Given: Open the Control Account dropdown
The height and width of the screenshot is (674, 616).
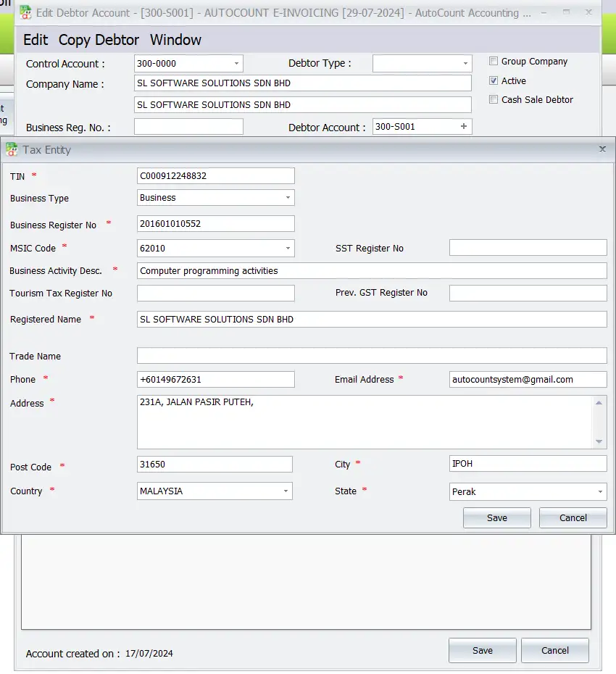Looking at the screenshot, I should [x=236, y=64].
